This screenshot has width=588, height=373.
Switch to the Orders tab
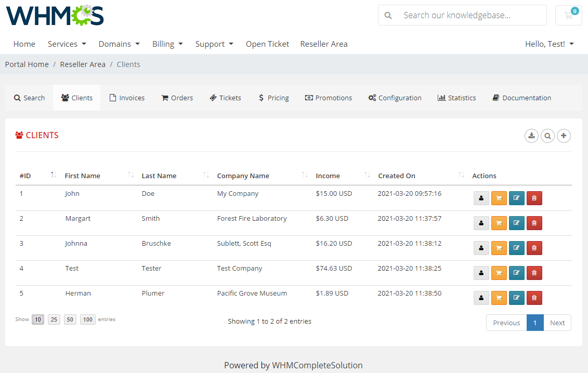click(x=177, y=98)
